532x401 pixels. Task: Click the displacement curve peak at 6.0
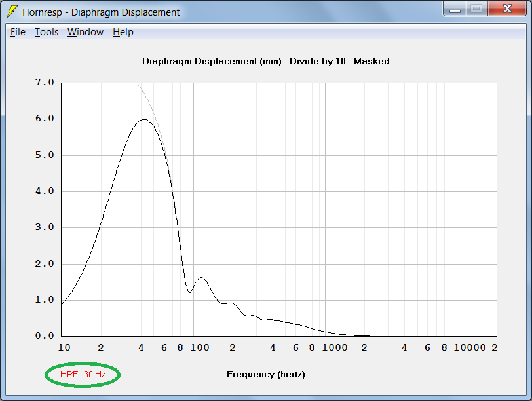[145, 119]
